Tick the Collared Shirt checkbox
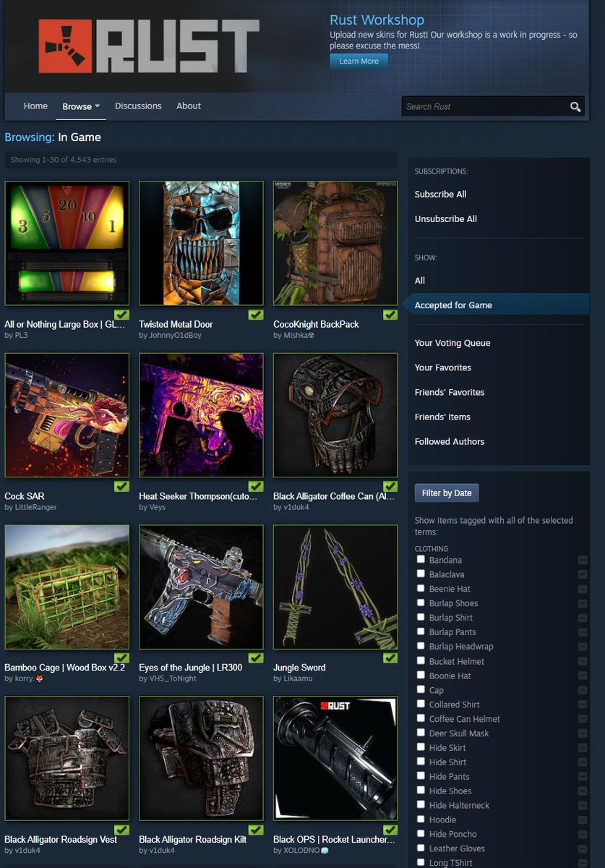 click(421, 704)
